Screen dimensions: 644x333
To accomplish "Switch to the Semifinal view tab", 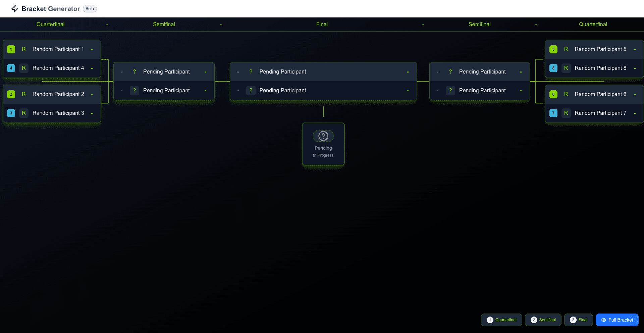I will 543,320.
